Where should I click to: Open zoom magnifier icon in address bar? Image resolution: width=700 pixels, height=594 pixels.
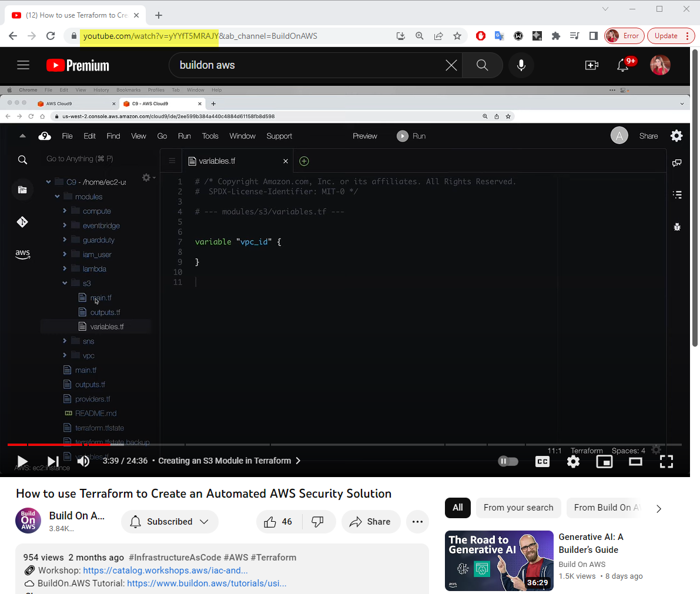[x=419, y=36]
